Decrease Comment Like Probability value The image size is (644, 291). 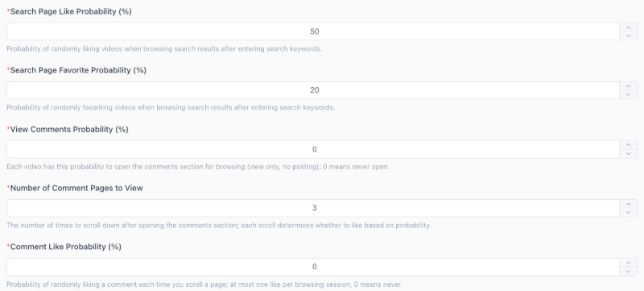(629, 272)
